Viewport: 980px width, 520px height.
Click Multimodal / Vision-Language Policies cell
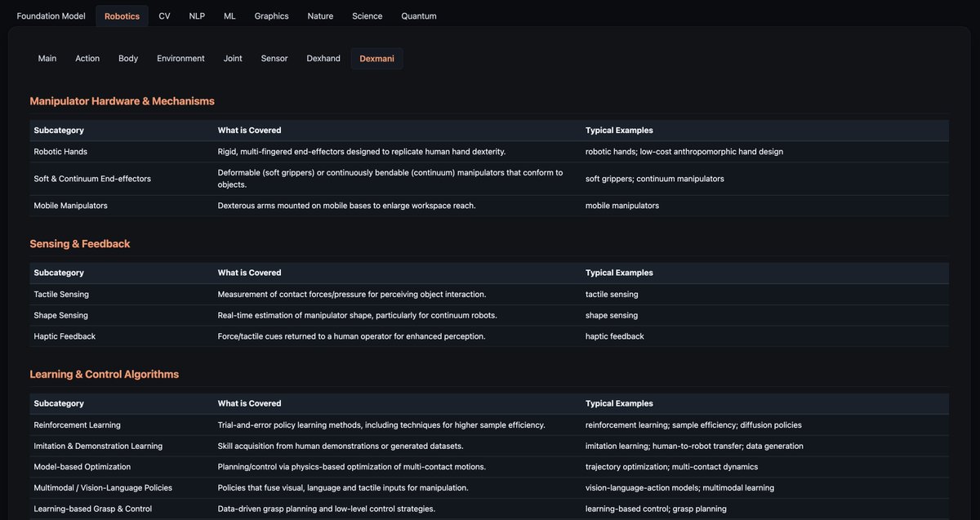click(103, 487)
